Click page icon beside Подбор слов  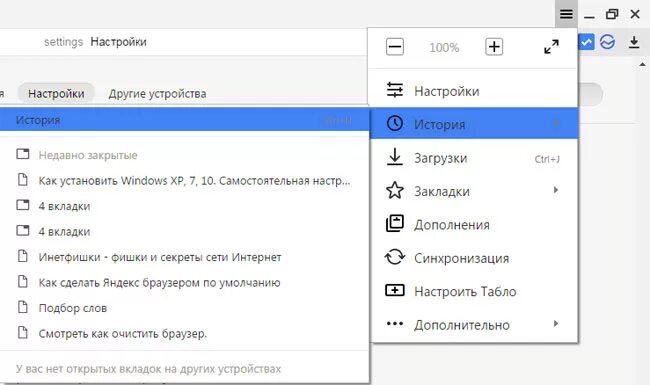point(23,307)
